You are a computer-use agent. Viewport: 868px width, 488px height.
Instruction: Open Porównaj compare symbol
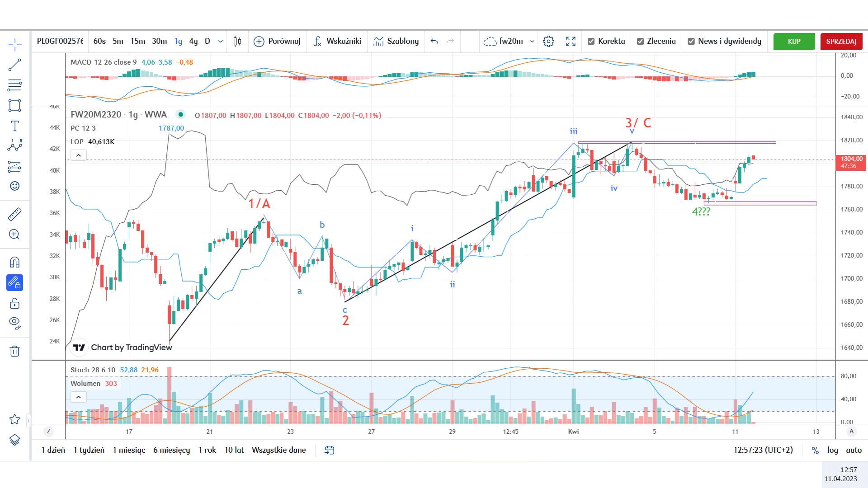pyautogui.click(x=278, y=42)
